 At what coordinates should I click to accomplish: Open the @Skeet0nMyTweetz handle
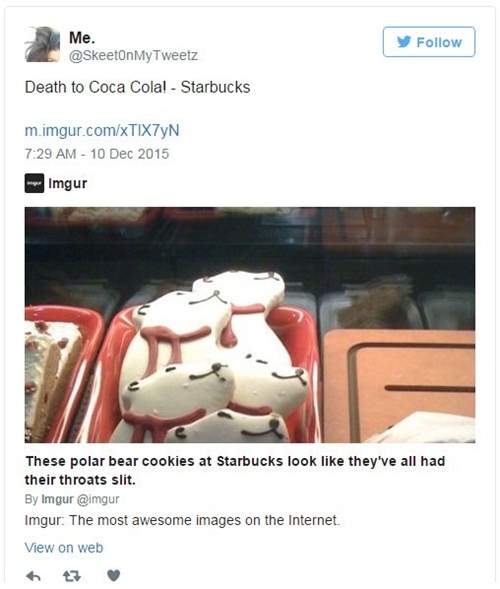click(133, 55)
